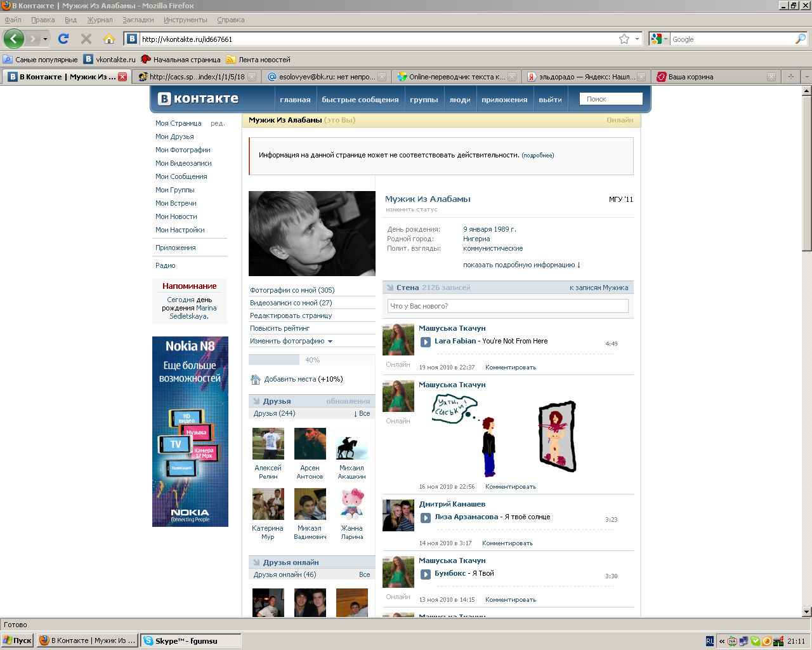Play Lara Fabian - You're Not From Here
The width and height of the screenshot is (812, 650).
426,342
